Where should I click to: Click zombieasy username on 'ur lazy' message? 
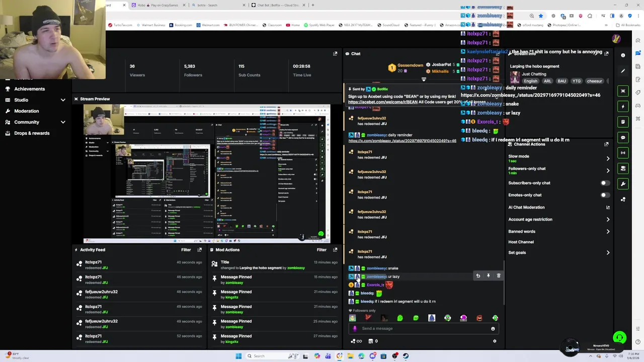(x=376, y=277)
